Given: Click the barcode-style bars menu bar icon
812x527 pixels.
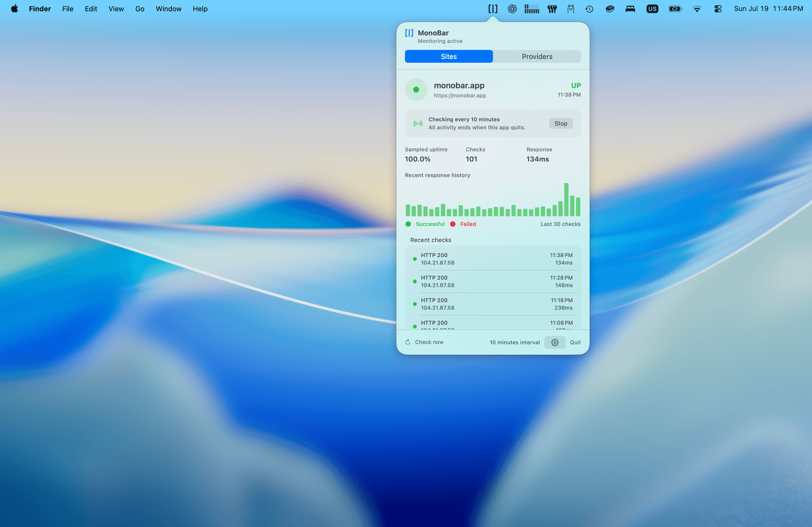Looking at the screenshot, I should coord(532,8).
